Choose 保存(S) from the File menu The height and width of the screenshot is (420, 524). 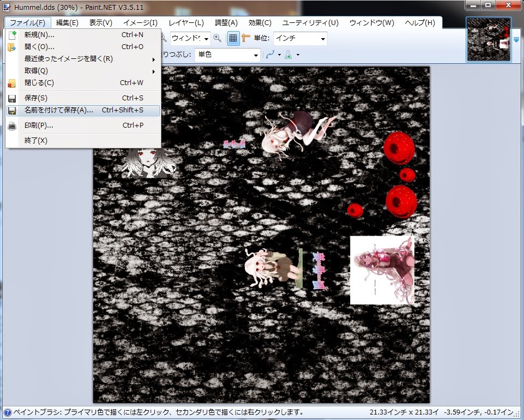pos(83,98)
